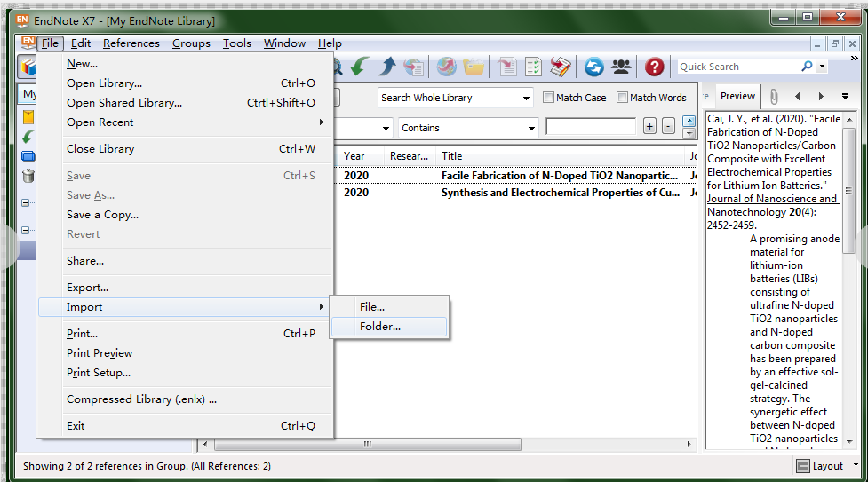
Task: Click the globe with document toolbar icon
Action: (413, 67)
